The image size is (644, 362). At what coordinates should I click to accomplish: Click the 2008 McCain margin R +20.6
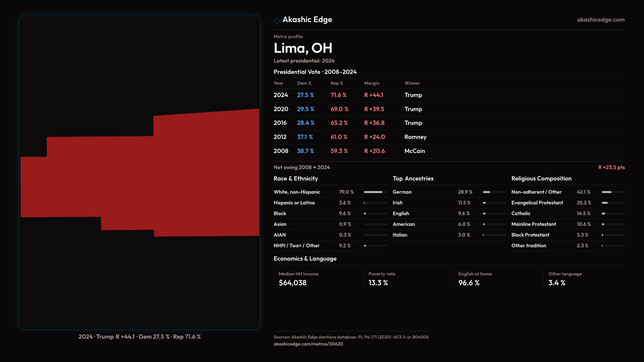pos(374,151)
